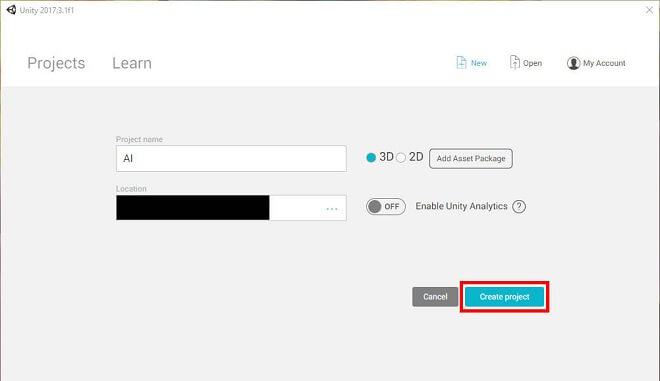
Task: Select the 2D radio button
Action: (401, 157)
